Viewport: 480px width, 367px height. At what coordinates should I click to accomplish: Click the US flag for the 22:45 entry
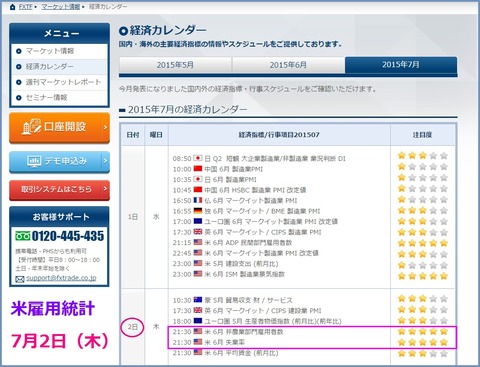pos(198,253)
